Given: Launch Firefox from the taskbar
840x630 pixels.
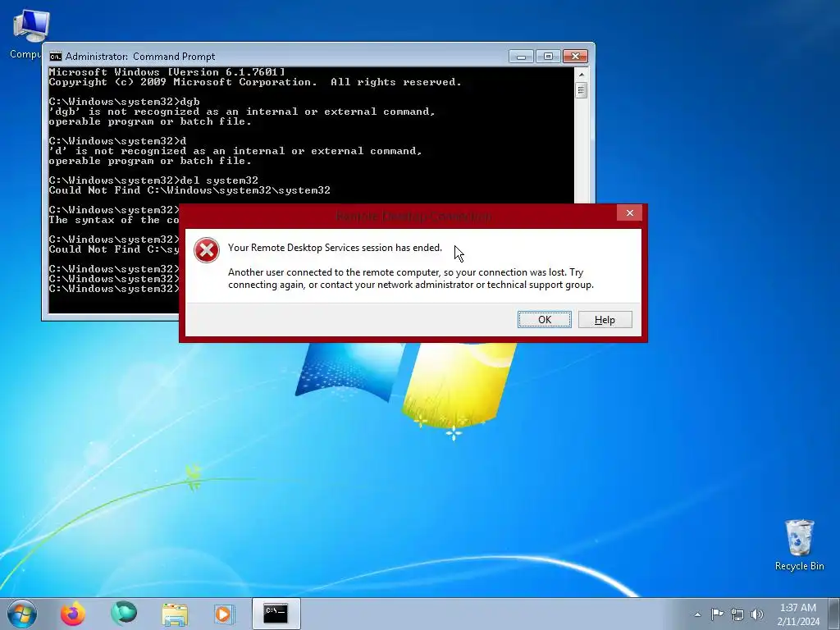Looking at the screenshot, I should pyautogui.click(x=73, y=614).
